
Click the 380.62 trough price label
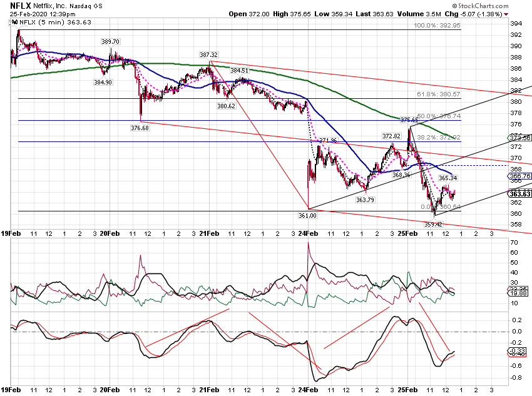227,106
